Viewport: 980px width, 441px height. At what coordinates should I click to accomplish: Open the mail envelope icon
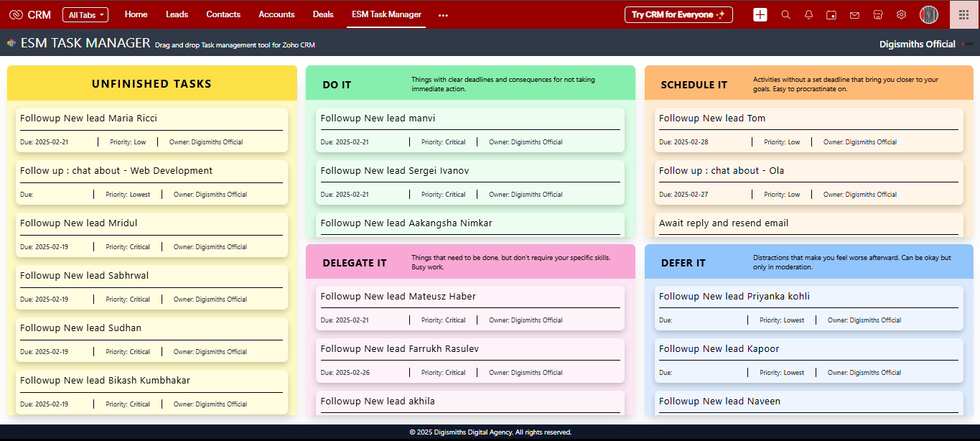click(854, 14)
